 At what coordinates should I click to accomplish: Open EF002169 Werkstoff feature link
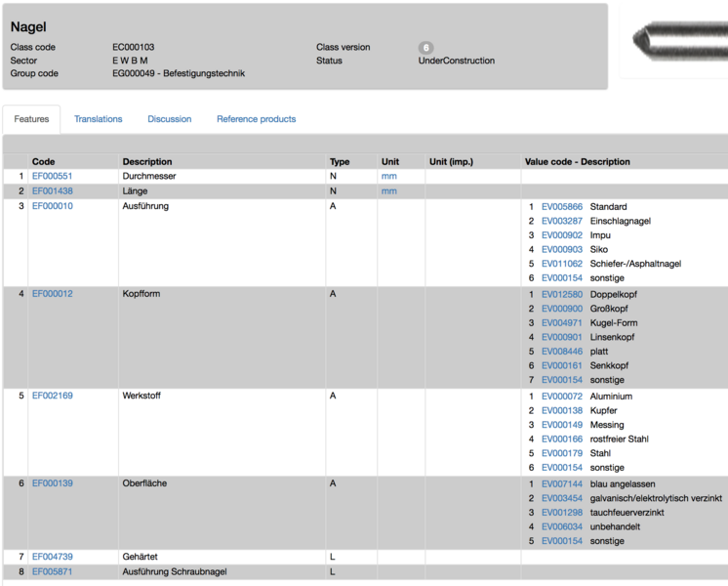pyautogui.click(x=52, y=397)
